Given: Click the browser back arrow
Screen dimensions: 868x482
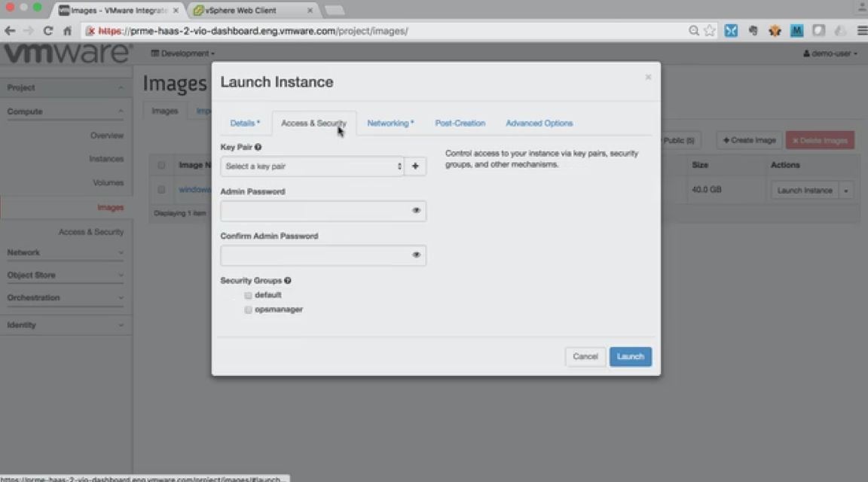Looking at the screenshot, I should (10, 31).
